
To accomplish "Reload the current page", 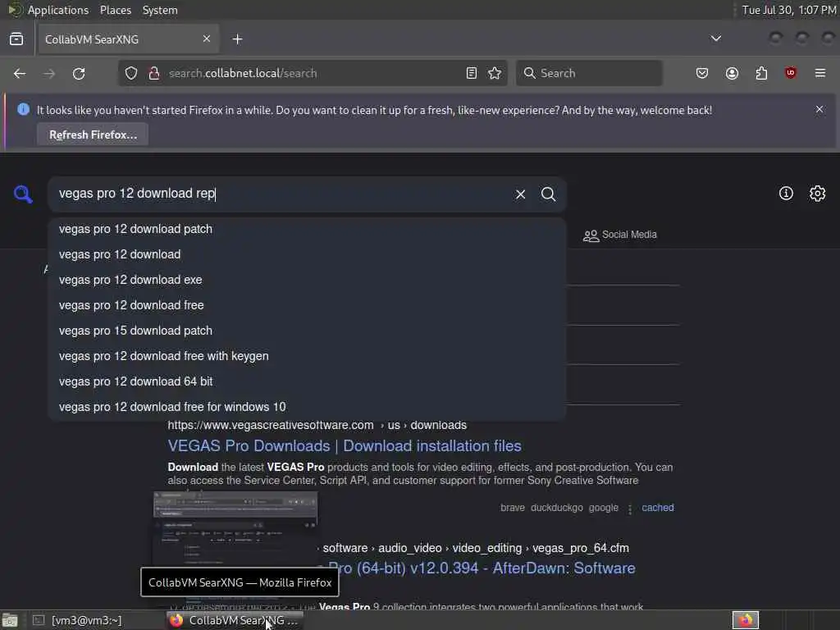I will [79, 73].
